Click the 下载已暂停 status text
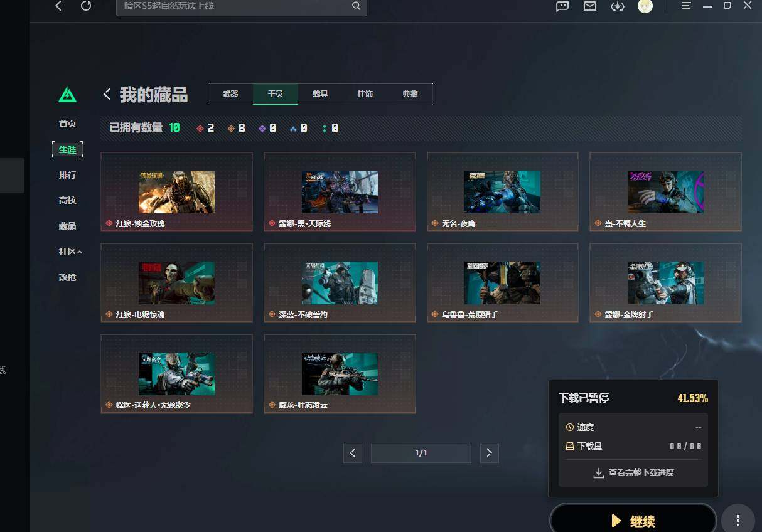This screenshot has width=762, height=532. click(584, 398)
